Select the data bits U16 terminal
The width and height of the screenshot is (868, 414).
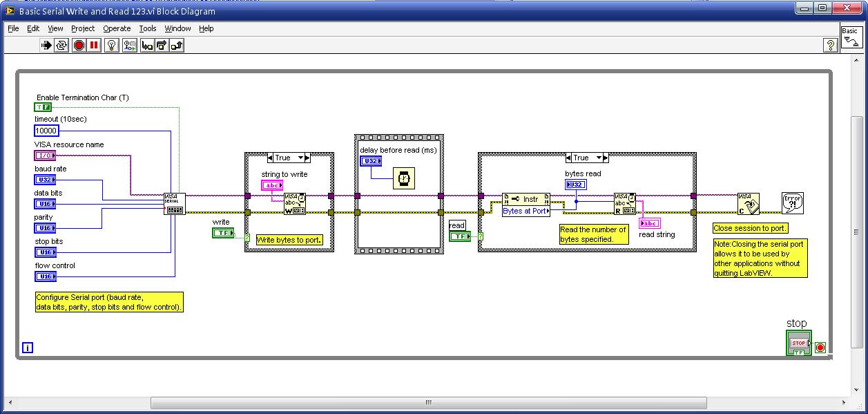[45, 204]
